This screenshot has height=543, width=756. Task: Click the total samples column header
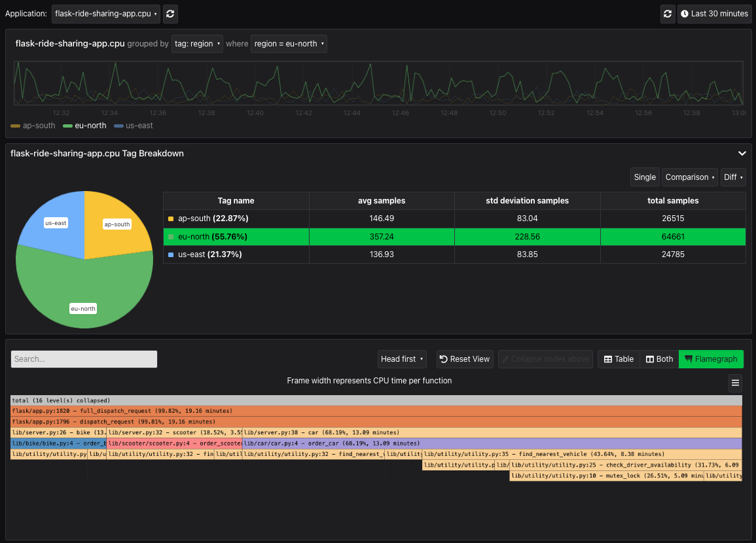pyautogui.click(x=673, y=200)
